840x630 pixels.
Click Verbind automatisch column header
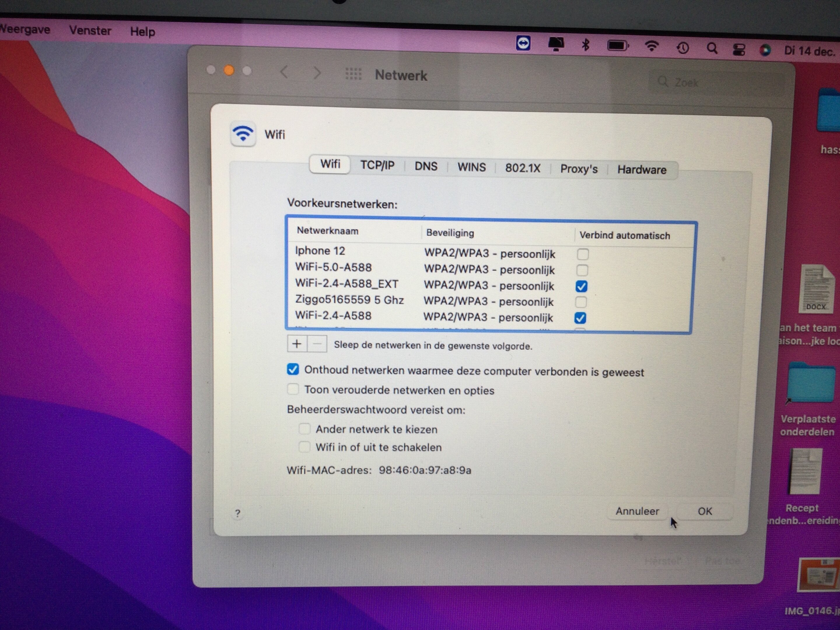[624, 235]
